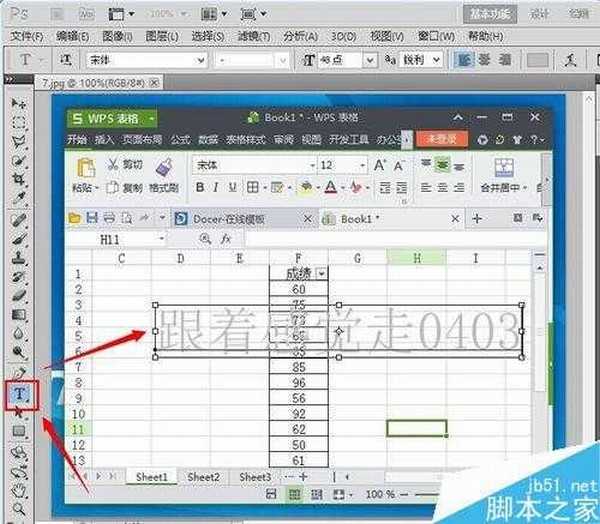Select the Move tool in Photoshop toolbox

pyautogui.click(x=19, y=103)
